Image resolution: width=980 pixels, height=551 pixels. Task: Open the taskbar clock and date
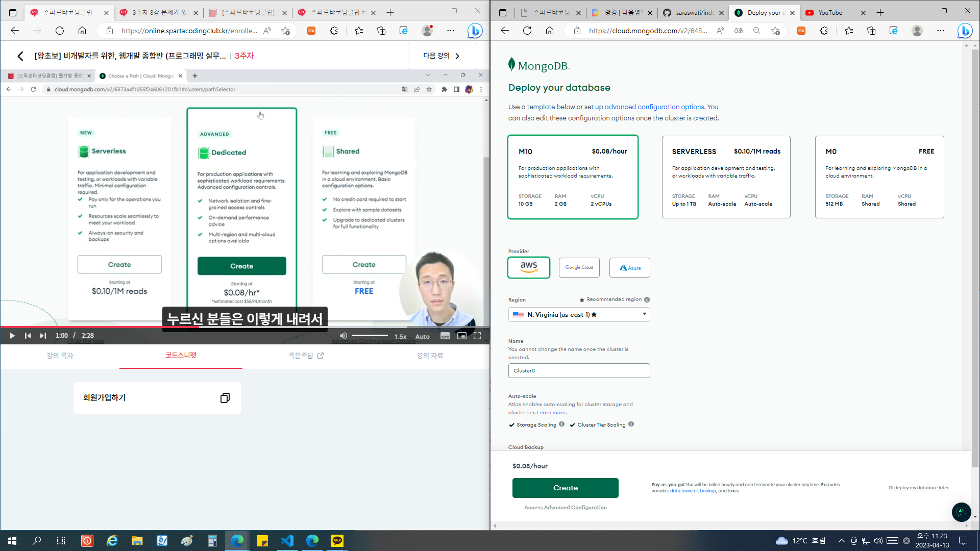pos(932,541)
